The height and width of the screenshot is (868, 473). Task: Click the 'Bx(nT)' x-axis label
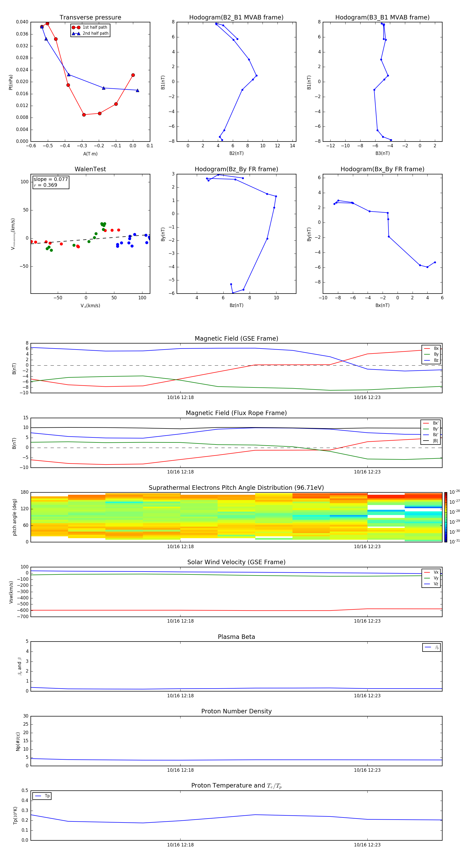click(382, 305)
